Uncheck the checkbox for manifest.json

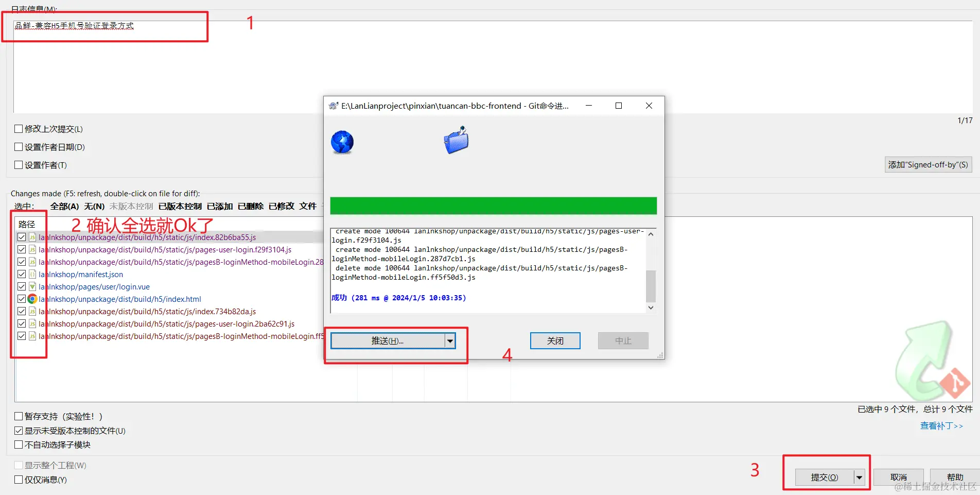coord(22,275)
